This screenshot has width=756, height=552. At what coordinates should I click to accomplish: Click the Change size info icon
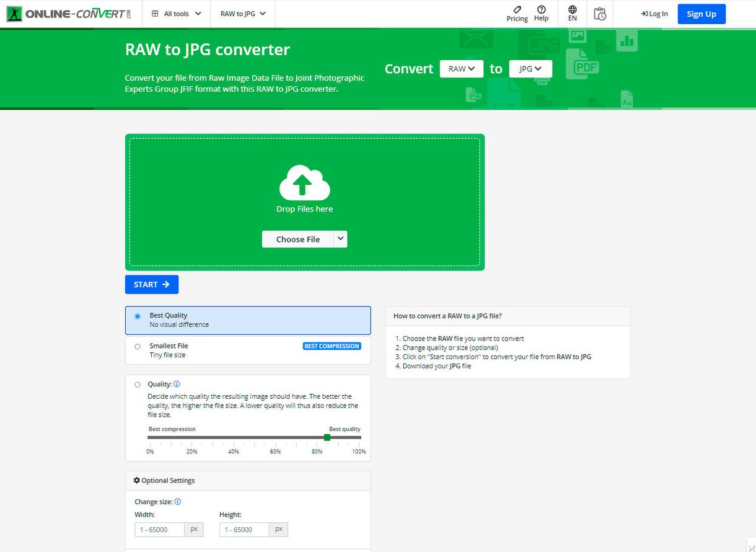coord(178,501)
